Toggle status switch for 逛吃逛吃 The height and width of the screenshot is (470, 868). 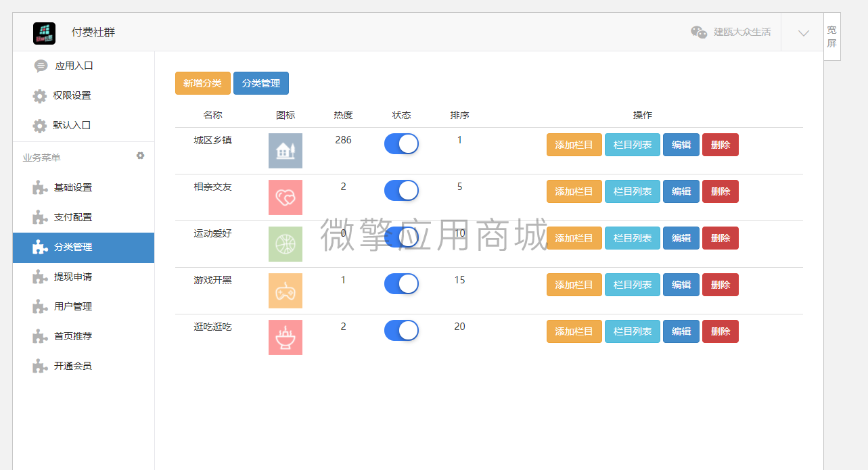401,331
